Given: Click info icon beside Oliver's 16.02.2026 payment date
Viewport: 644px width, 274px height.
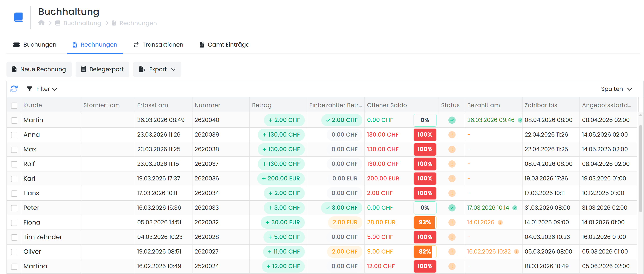Looking at the screenshot, I should tap(516, 251).
